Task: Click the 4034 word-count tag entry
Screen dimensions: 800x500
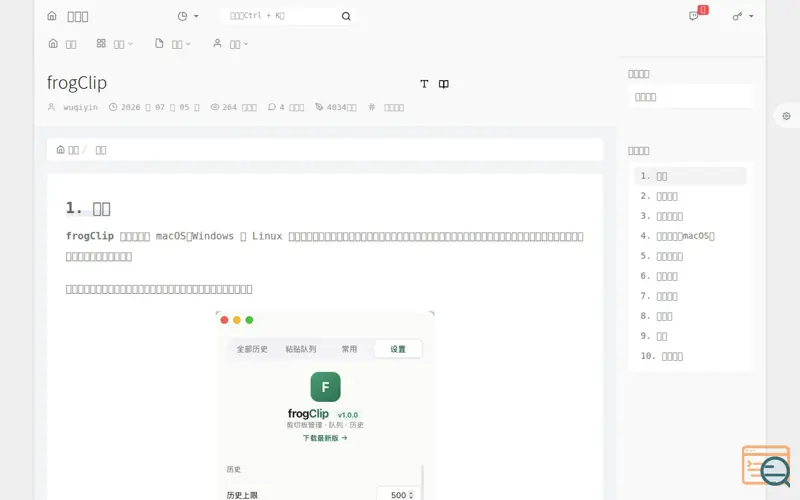Action: coord(336,107)
